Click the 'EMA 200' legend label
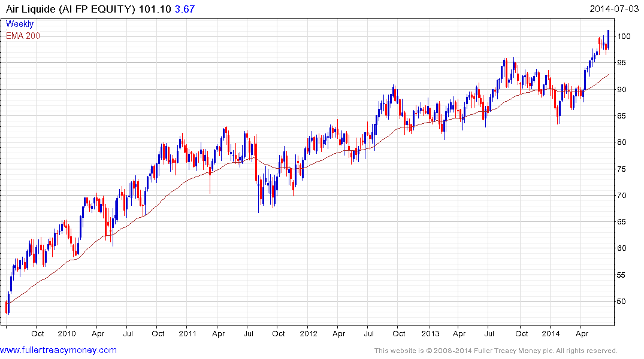The width and height of the screenshot is (644, 359). pos(23,36)
